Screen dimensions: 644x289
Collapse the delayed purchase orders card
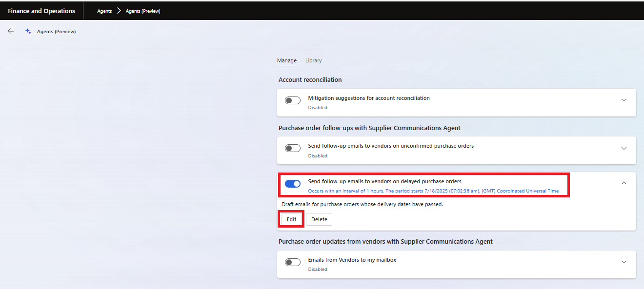(x=624, y=183)
